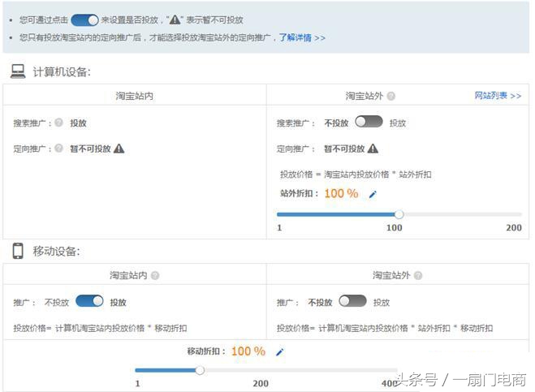535x392 pixels.
Task: Open the 网站列表 >> link
Action: click(x=498, y=96)
